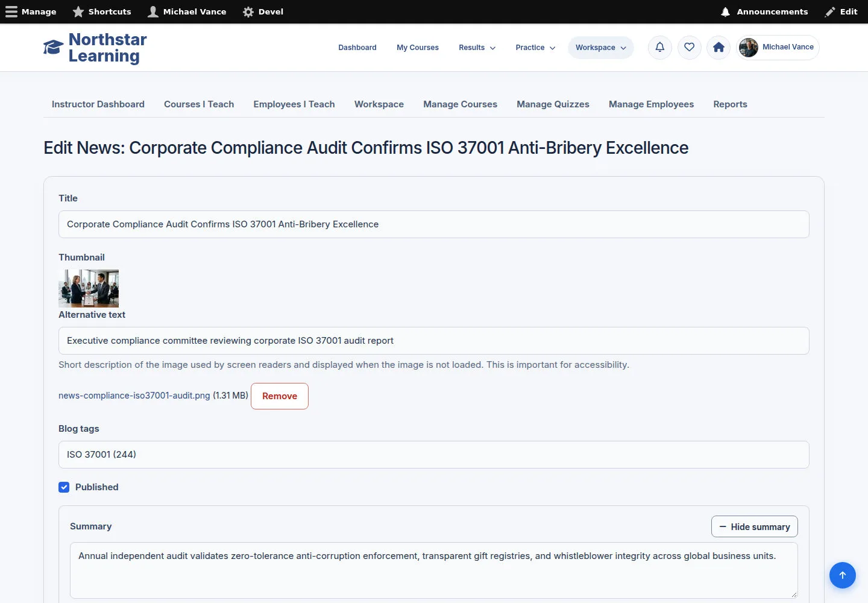
Task: Open the Reports tab
Action: point(731,104)
